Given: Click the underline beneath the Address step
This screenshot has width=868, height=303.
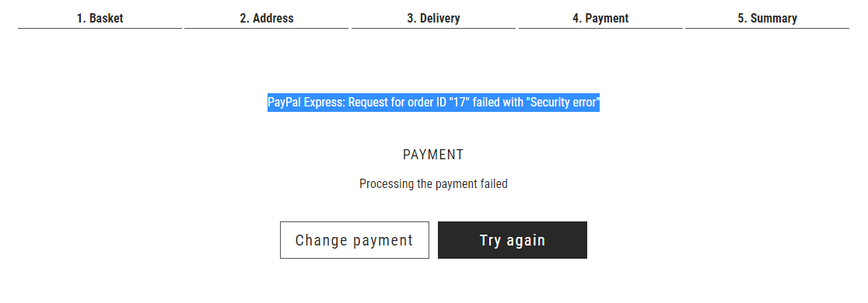Looking at the screenshot, I should coord(266,28).
